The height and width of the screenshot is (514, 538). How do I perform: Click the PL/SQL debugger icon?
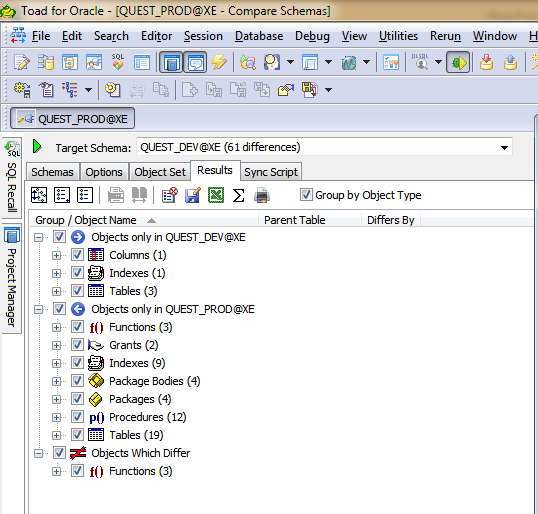click(x=421, y=62)
